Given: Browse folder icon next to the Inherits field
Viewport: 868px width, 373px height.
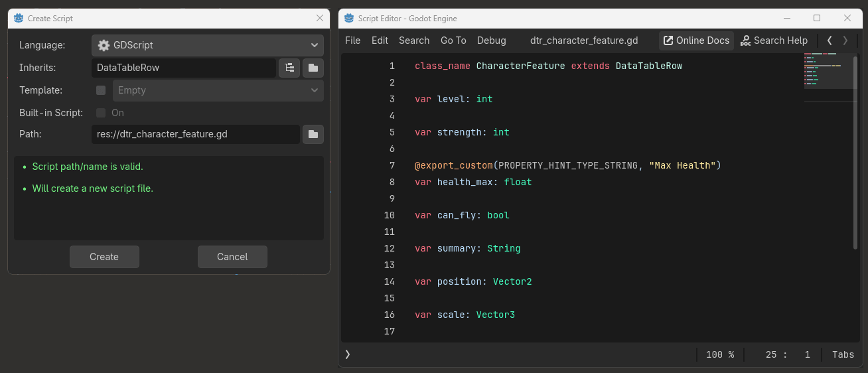Looking at the screenshot, I should point(313,68).
